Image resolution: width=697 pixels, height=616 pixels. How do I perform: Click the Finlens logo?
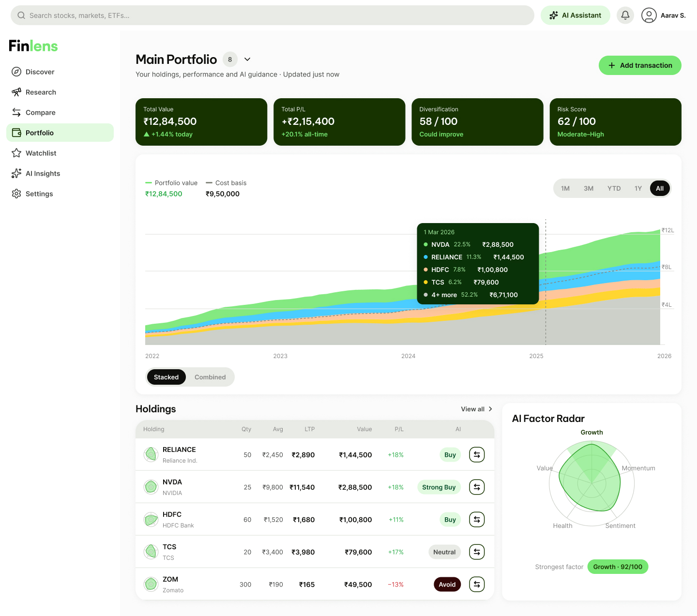(33, 46)
